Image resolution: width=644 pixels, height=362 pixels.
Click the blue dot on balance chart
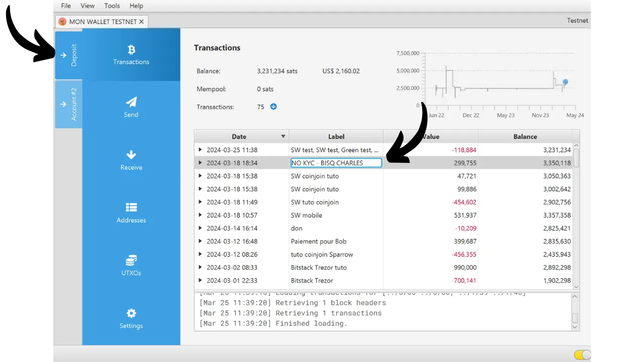click(566, 82)
